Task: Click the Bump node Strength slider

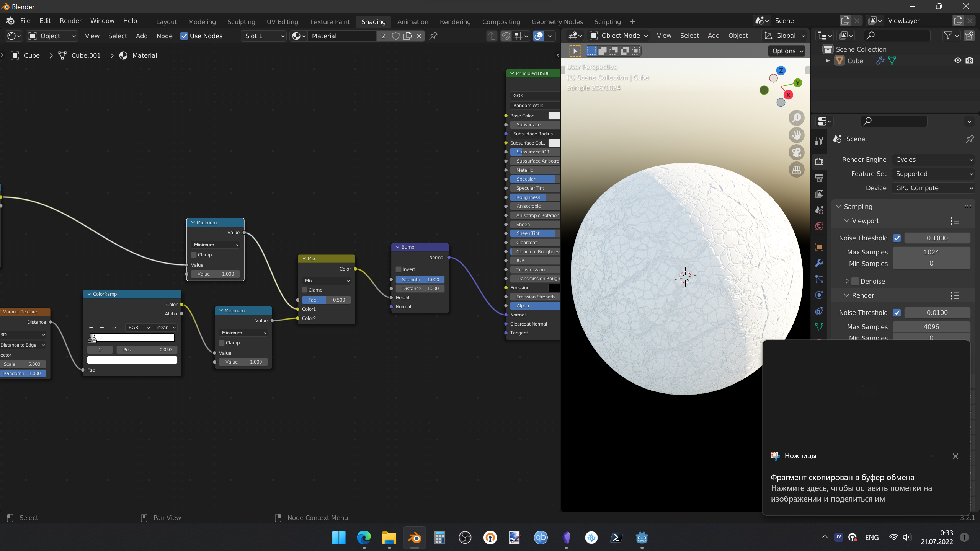Action: [420, 280]
